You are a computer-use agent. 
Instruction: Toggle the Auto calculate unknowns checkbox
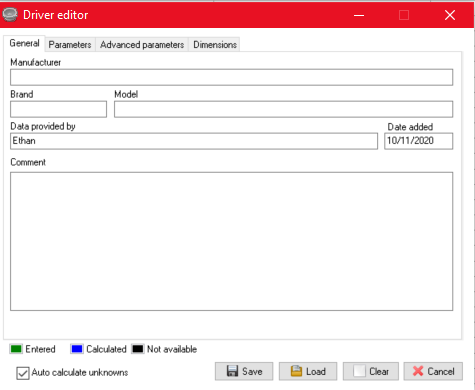(23, 373)
